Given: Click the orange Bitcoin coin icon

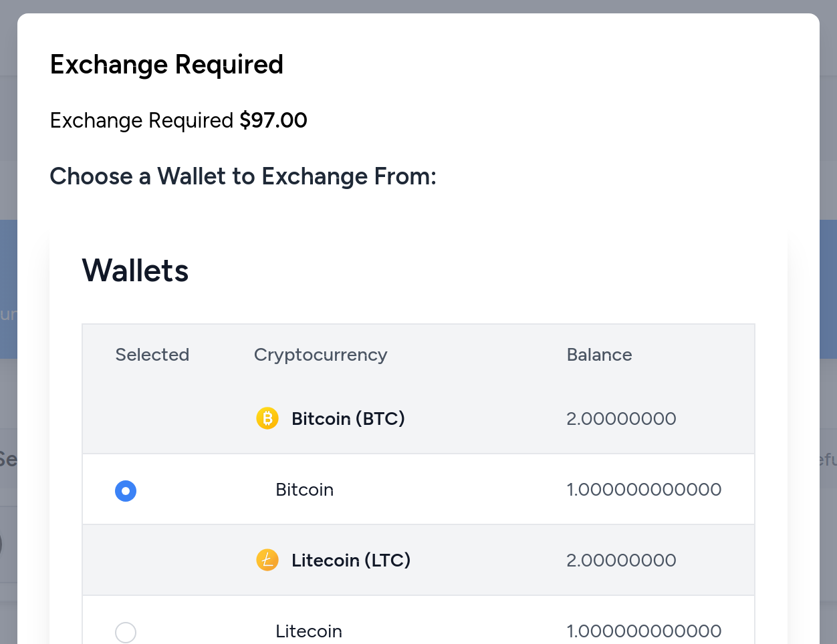Looking at the screenshot, I should click(x=267, y=419).
